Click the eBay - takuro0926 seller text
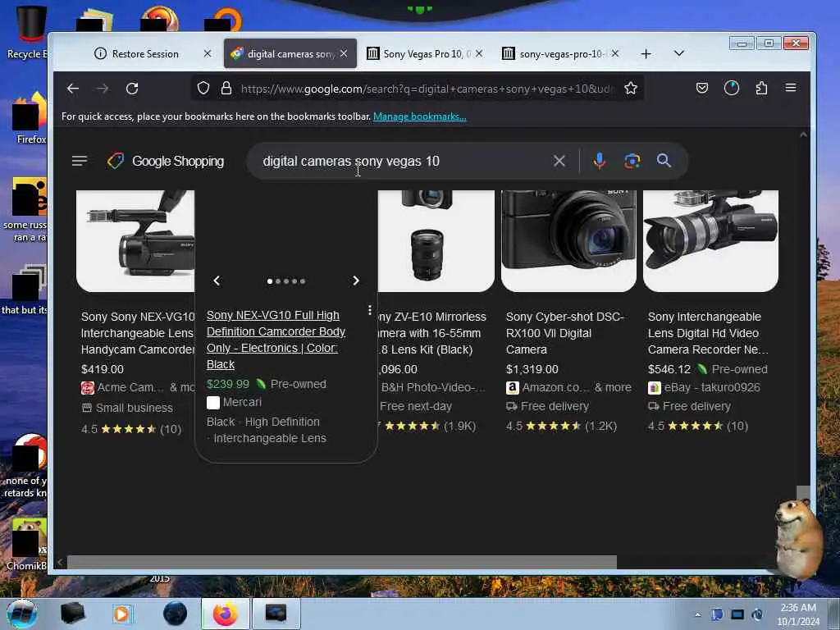 coord(712,387)
